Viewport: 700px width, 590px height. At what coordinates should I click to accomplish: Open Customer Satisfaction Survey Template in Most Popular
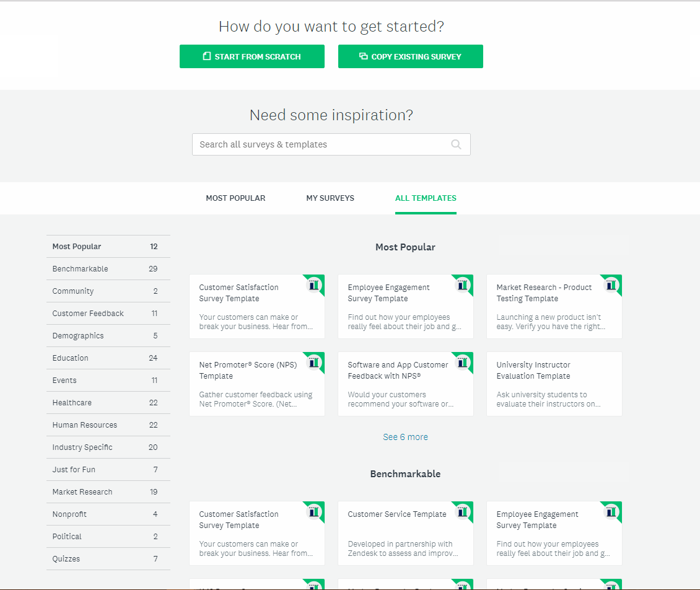[257, 306]
